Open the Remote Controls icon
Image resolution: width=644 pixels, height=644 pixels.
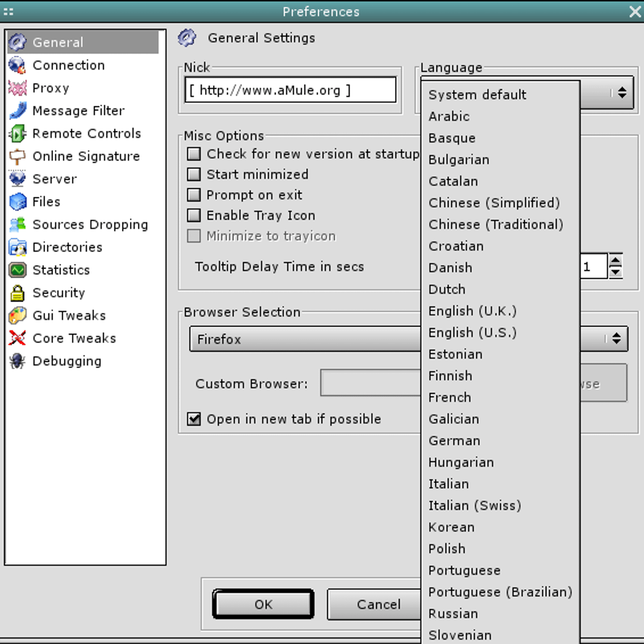click(x=17, y=133)
